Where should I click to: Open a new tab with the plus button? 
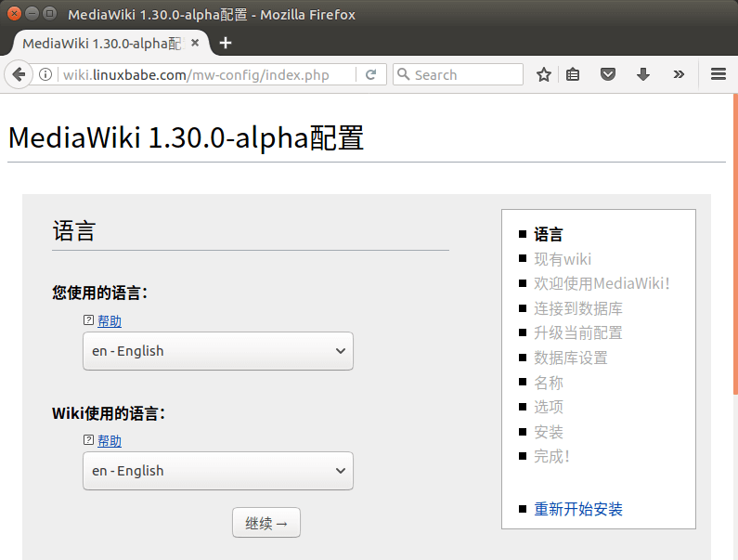click(x=225, y=43)
